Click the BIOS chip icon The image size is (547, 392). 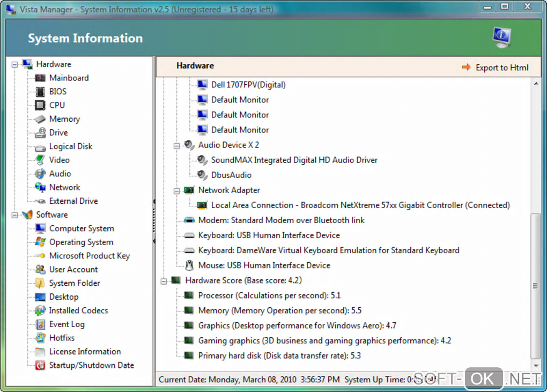click(40, 91)
